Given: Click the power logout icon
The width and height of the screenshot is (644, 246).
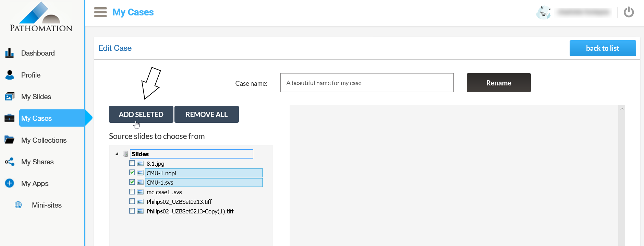Looking at the screenshot, I should 629,12.
